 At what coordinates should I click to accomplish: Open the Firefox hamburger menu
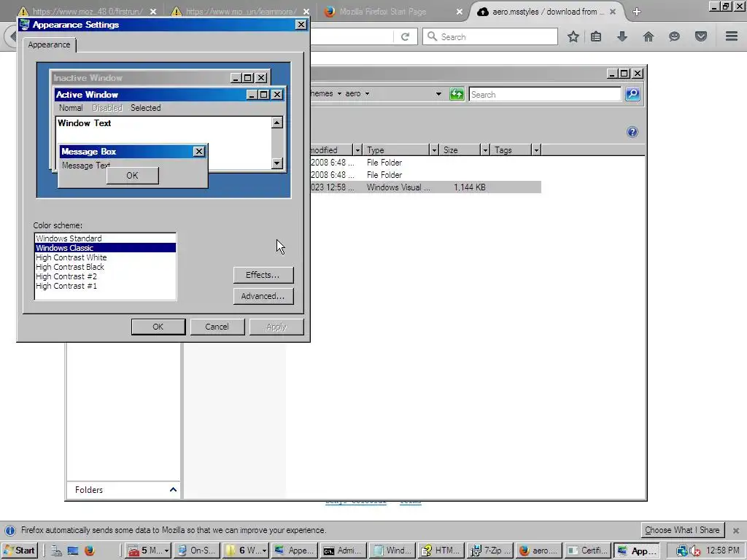coord(732,36)
